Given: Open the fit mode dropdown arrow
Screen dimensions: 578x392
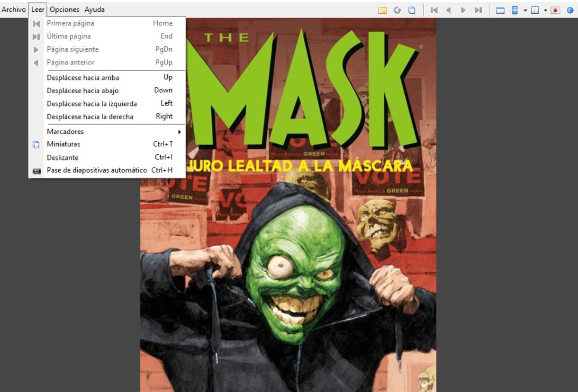Looking at the screenshot, I should [x=525, y=10].
